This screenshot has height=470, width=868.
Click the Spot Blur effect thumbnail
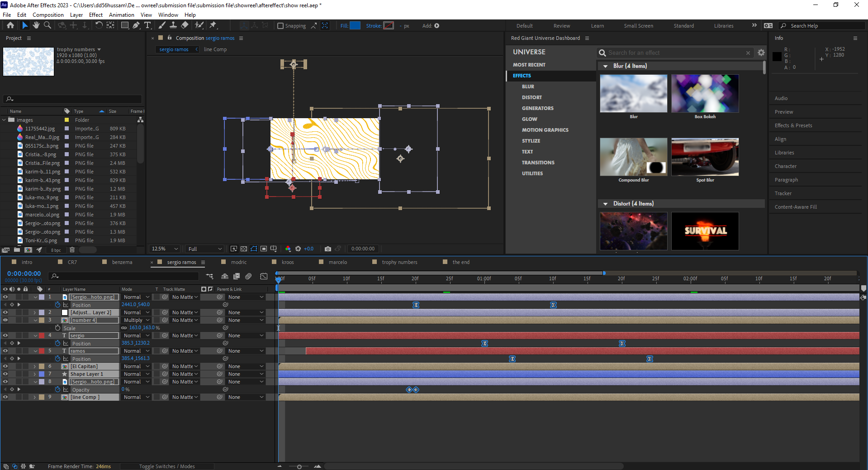[705, 157]
